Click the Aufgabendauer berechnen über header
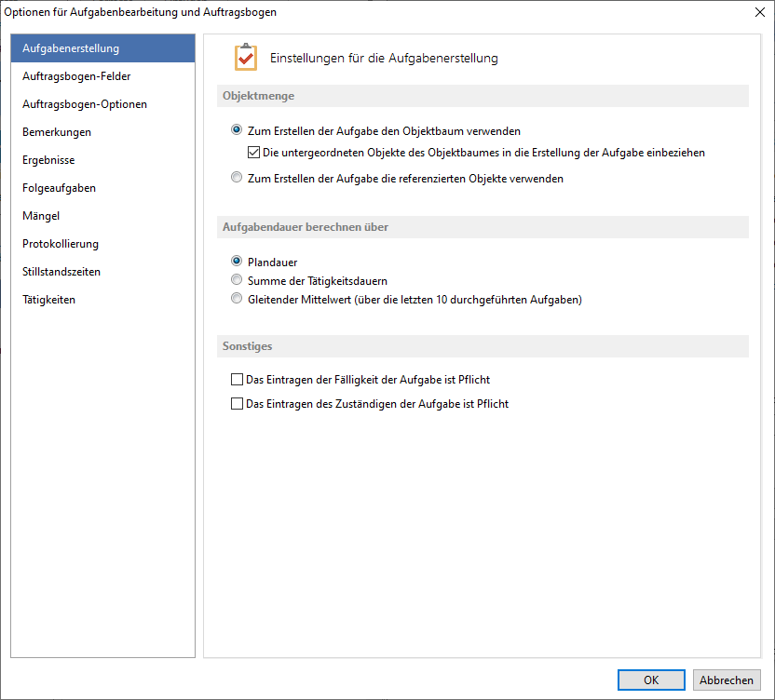 pyautogui.click(x=483, y=227)
